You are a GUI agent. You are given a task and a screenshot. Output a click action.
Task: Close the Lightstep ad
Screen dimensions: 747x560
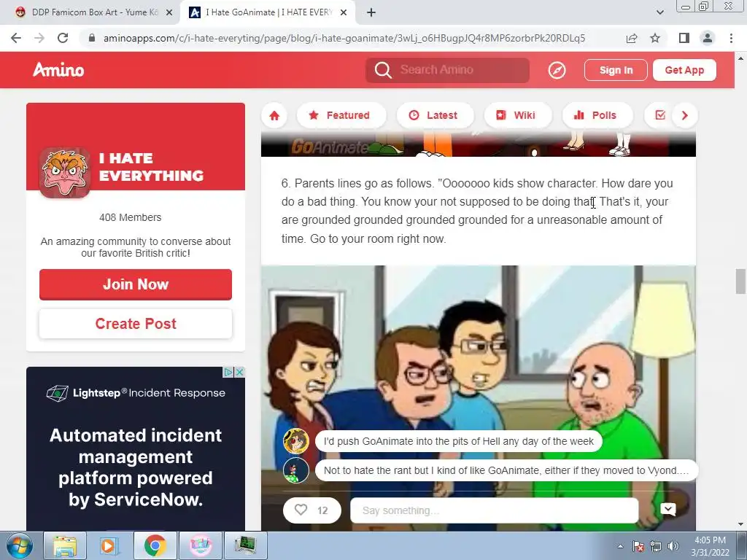point(241,372)
